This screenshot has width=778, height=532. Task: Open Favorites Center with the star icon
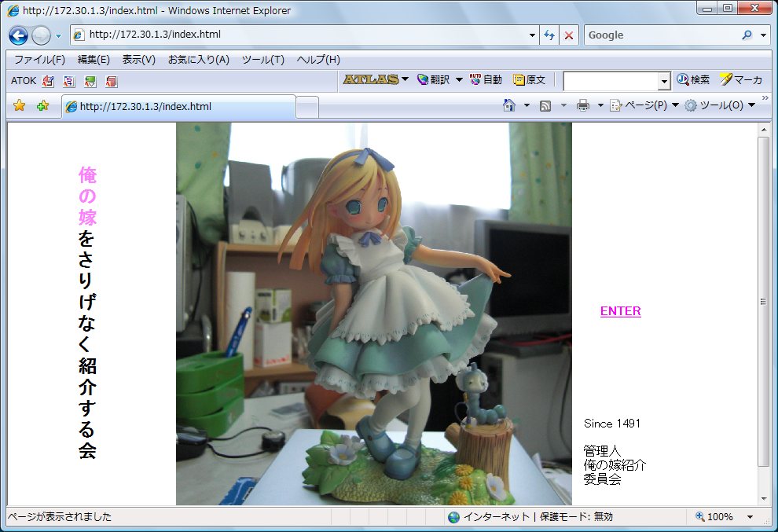pyautogui.click(x=20, y=106)
